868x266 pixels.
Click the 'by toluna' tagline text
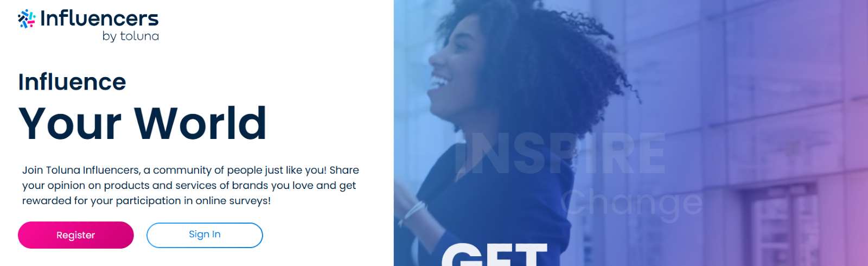pos(130,36)
